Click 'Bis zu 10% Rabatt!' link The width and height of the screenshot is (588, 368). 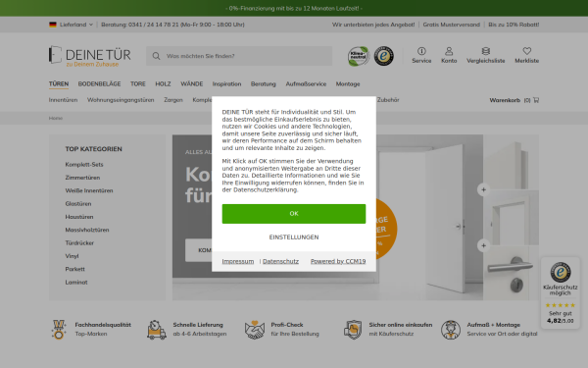[514, 25]
